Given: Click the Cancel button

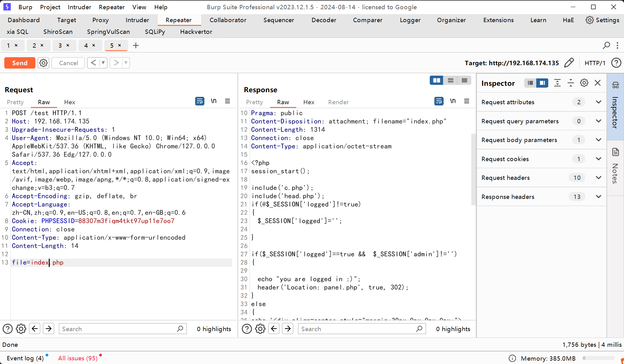Looking at the screenshot, I should tap(68, 63).
